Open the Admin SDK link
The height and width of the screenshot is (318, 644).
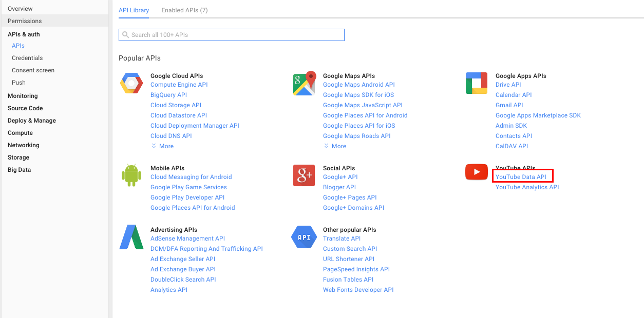pos(511,126)
